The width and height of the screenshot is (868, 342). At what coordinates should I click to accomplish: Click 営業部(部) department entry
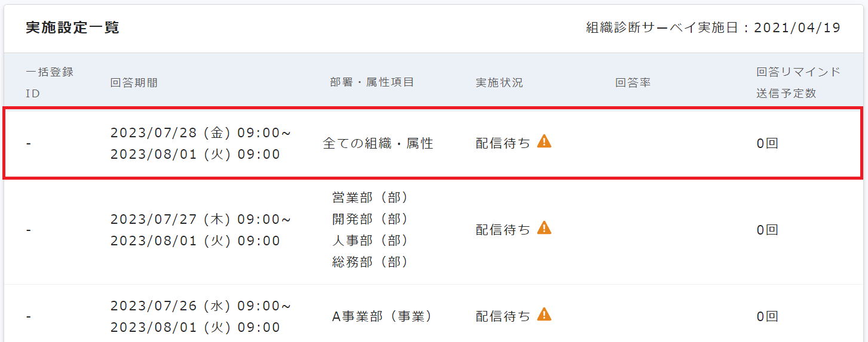[x=370, y=198]
